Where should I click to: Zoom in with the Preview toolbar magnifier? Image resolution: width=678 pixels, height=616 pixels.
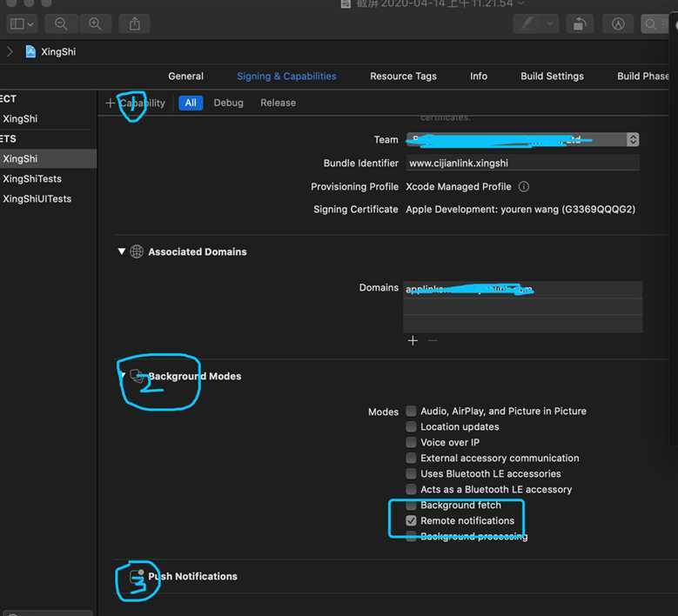click(x=95, y=23)
